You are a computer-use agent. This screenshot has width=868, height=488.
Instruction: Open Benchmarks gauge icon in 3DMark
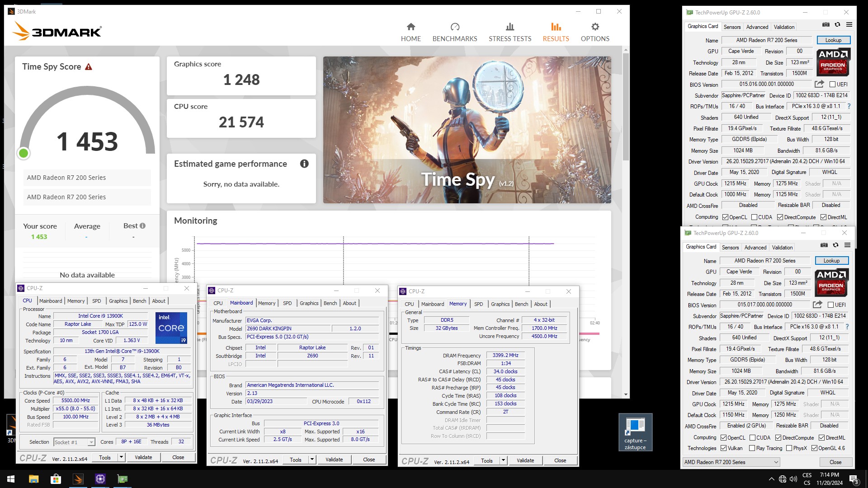click(x=455, y=27)
